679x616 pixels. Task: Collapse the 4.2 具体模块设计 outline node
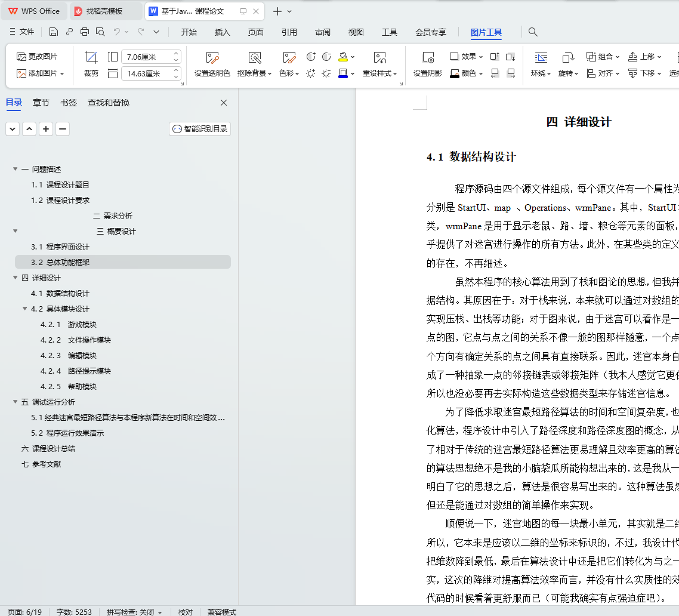(24, 309)
